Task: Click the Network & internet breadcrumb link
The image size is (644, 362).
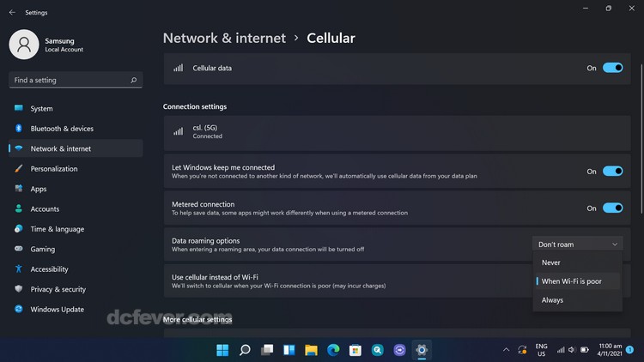Action: coord(224,38)
